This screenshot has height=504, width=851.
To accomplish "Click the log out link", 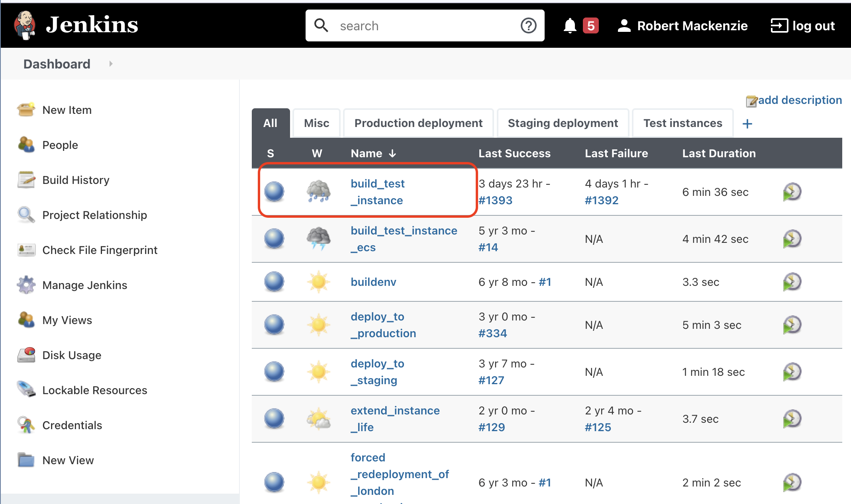I will tap(803, 25).
